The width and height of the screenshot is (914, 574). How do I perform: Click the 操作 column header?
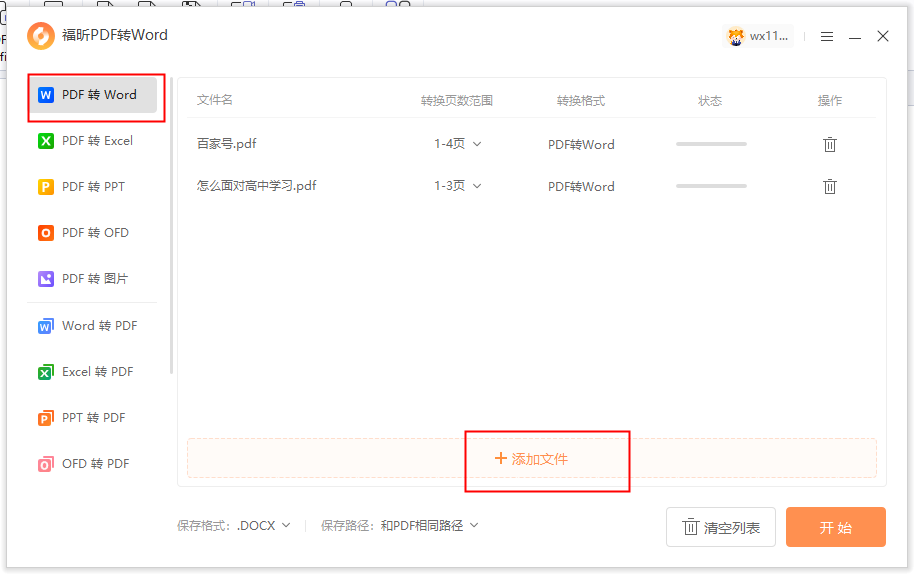coord(829,101)
